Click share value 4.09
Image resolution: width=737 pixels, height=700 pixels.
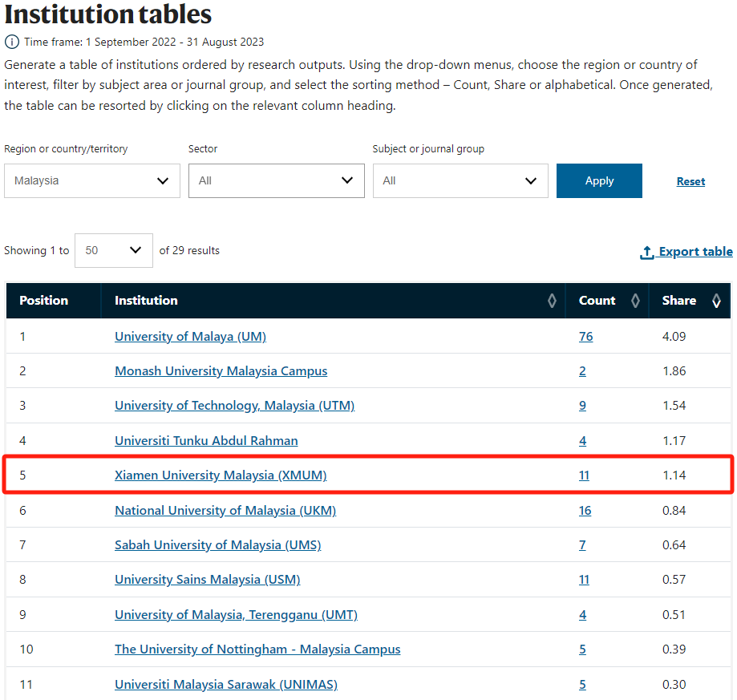click(674, 337)
